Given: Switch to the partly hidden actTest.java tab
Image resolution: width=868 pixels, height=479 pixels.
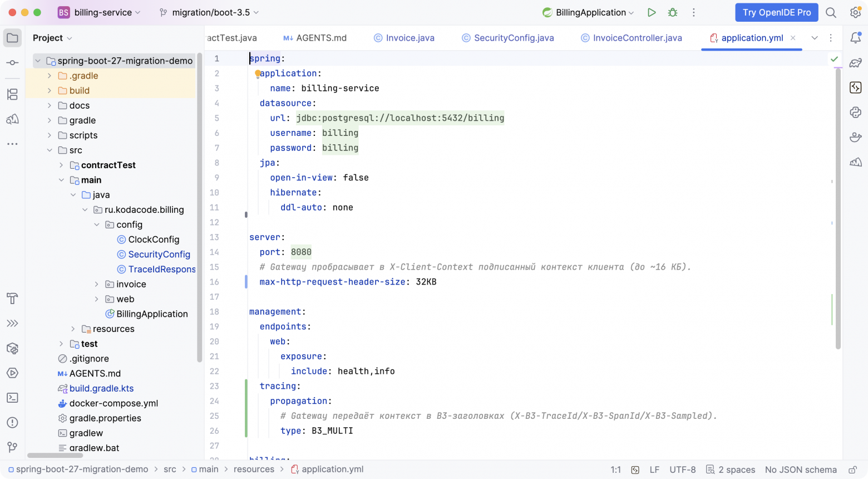Looking at the screenshot, I should (231, 38).
